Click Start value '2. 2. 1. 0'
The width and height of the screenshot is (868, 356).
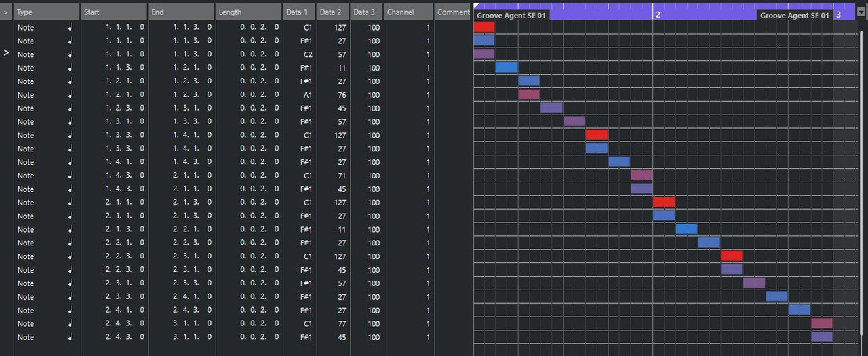[x=125, y=243]
